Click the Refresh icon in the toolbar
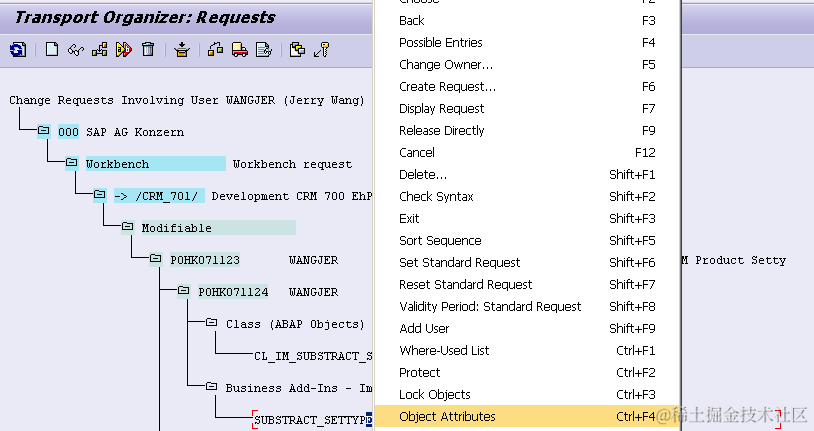The height and width of the screenshot is (431, 814). (x=18, y=50)
